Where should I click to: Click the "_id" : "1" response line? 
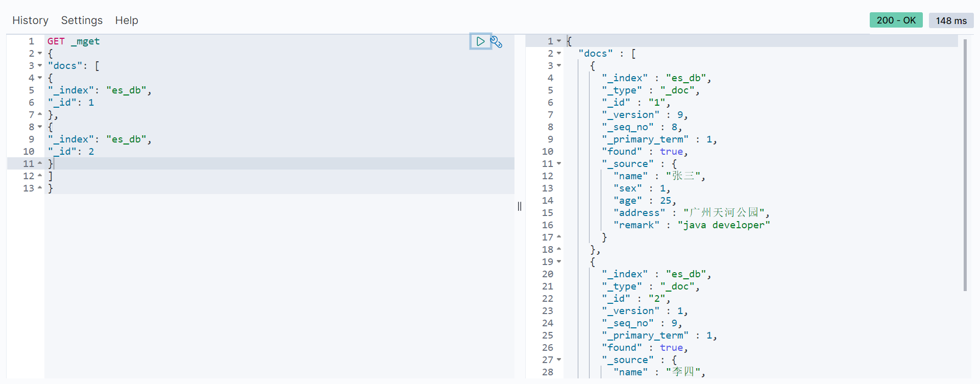[636, 103]
